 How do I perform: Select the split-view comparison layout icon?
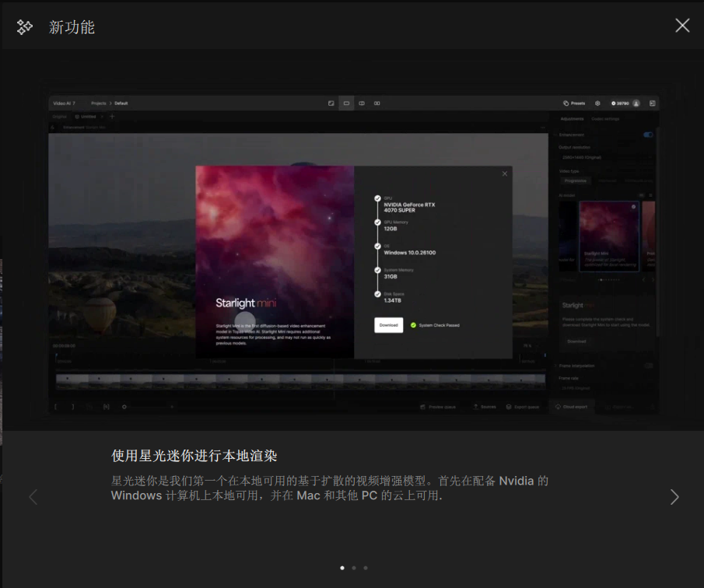tap(361, 103)
